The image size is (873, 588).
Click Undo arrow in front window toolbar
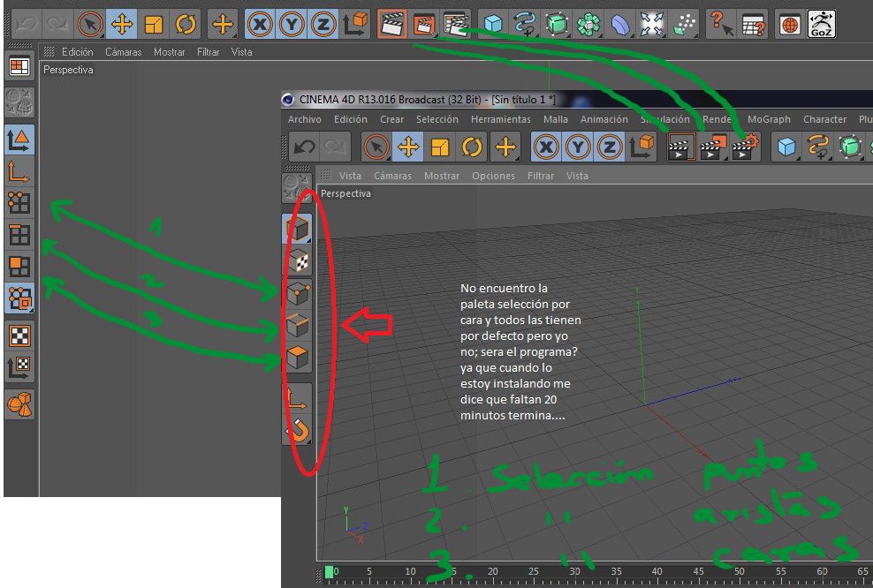click(304, 147)
